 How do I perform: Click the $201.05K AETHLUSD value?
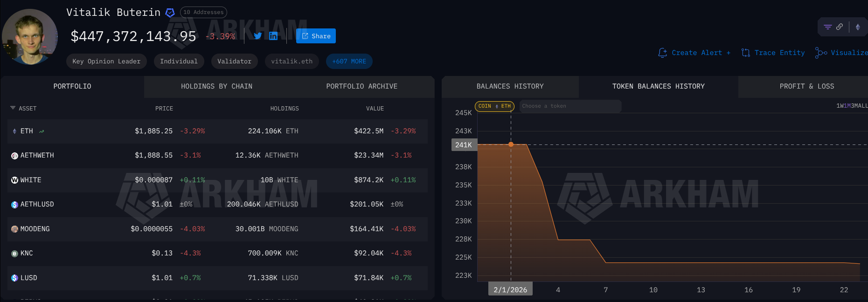tap(367, 205)
